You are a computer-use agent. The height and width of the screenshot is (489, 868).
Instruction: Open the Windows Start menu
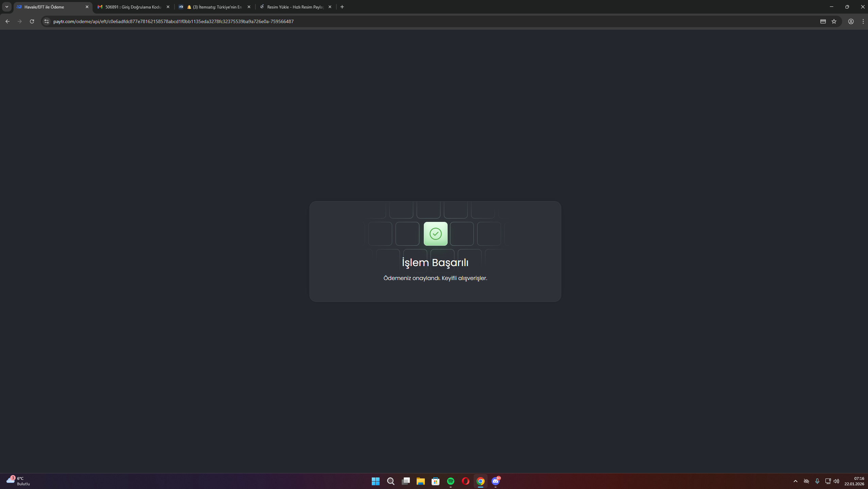[x=375, y=481]
